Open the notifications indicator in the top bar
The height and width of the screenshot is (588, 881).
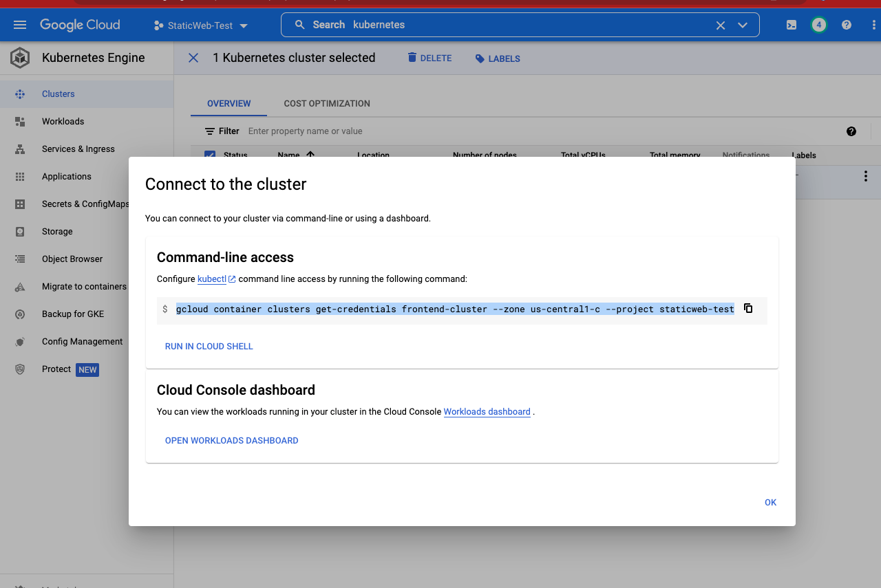tap(818, 24)
